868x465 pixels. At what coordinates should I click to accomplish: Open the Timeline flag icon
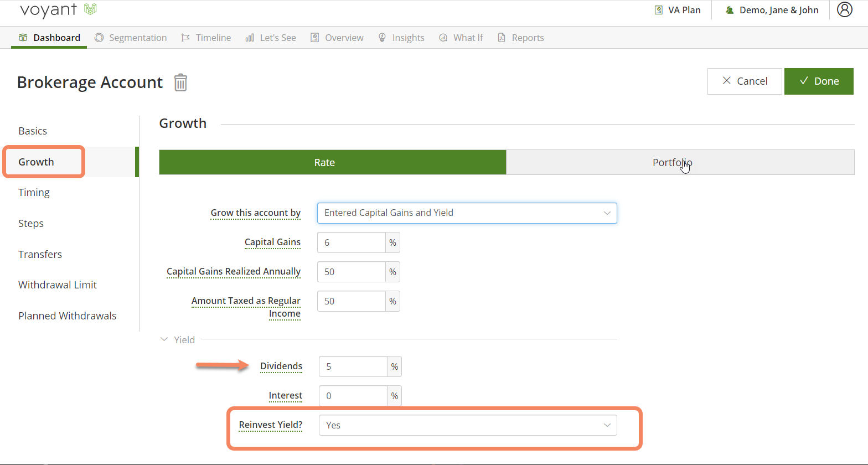click(185, 38)
